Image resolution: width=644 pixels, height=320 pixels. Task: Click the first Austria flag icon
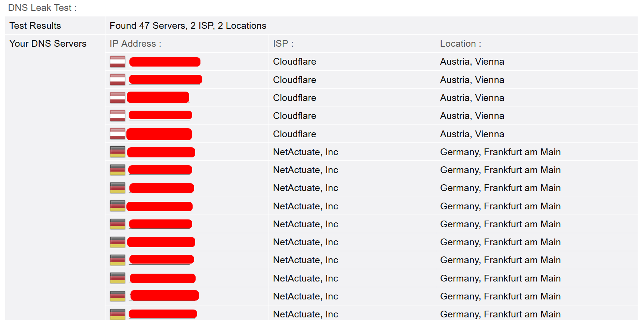pos(118,62)
